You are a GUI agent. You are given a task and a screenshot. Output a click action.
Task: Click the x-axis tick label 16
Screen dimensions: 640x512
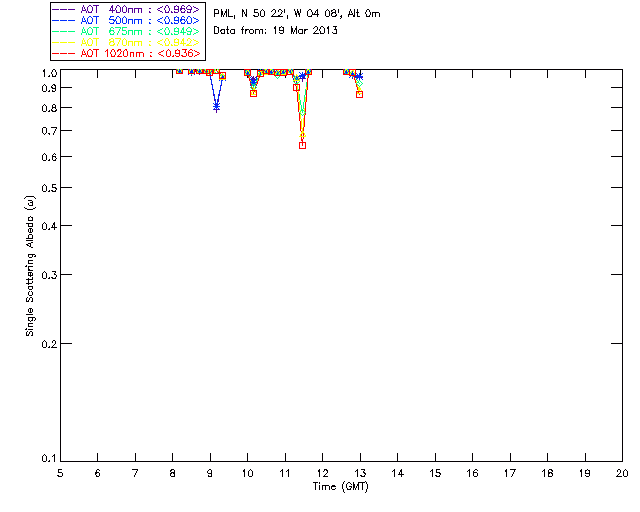pos(473,473)
